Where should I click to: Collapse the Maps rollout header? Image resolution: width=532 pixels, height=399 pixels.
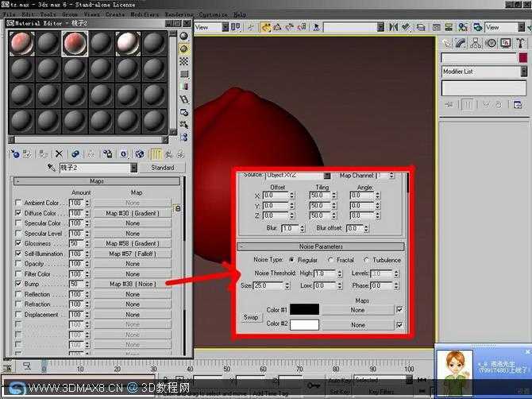pyautogui.click(x=97, y=181)
